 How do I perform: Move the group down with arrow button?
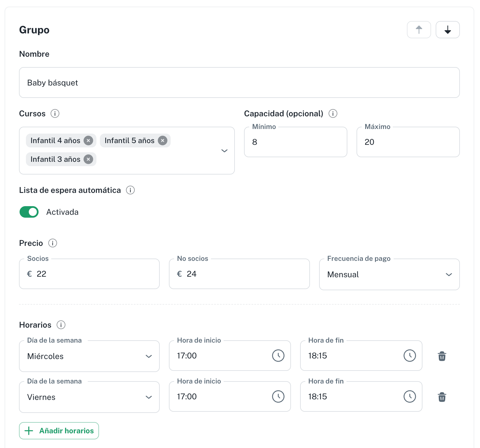447,30
